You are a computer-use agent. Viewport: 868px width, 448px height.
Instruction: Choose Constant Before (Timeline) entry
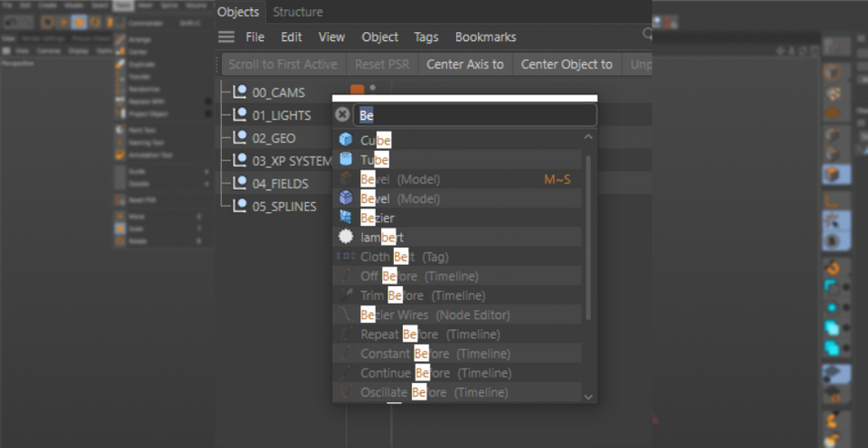pyautogui.click(x=457, y=354)
